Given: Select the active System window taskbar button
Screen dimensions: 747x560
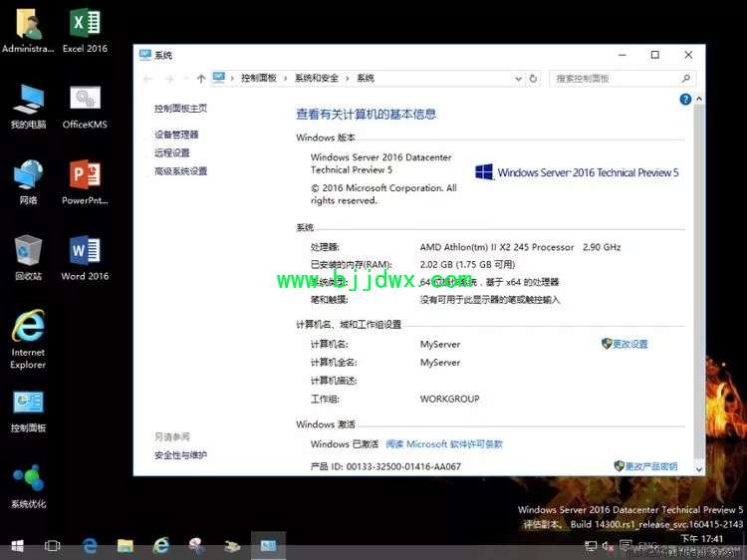Looking at the screenshot, I should click(268, 546).
